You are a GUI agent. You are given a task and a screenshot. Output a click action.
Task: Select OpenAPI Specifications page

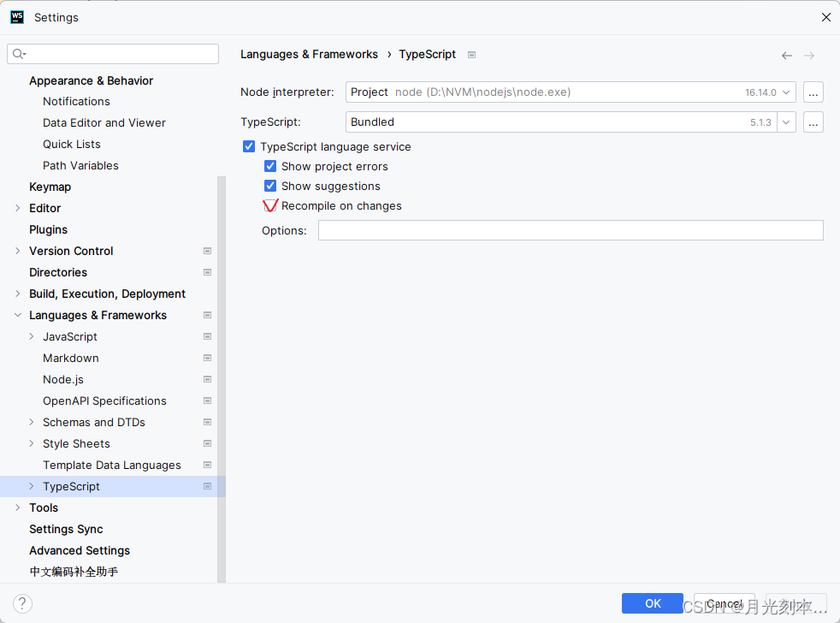(x=104, y=401)
